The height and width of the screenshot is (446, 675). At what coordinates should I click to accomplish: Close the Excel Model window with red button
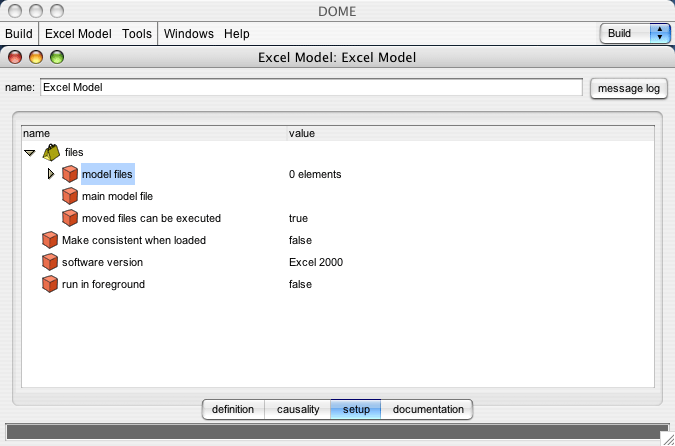pyautogui.click(x=15, y=57)
